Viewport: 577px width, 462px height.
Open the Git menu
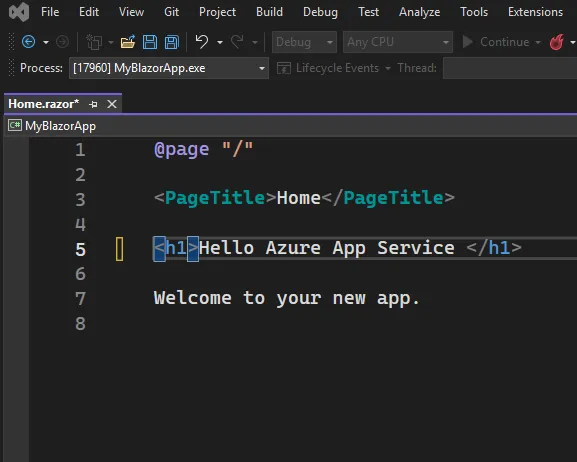171,12
